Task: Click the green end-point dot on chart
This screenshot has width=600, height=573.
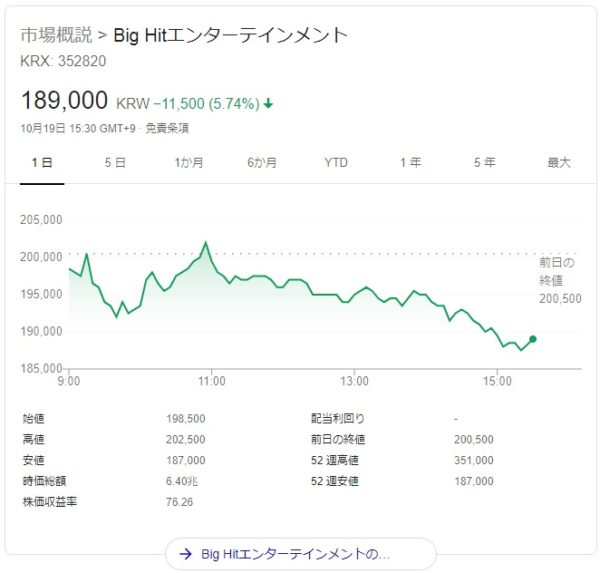Action: 533,339
